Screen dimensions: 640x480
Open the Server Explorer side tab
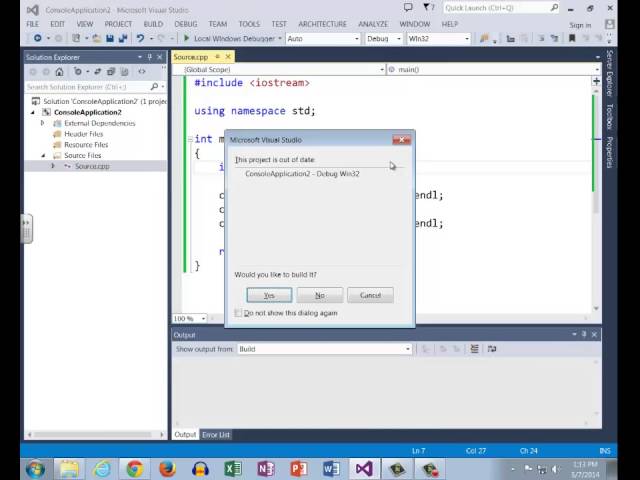tap(609, 73)
